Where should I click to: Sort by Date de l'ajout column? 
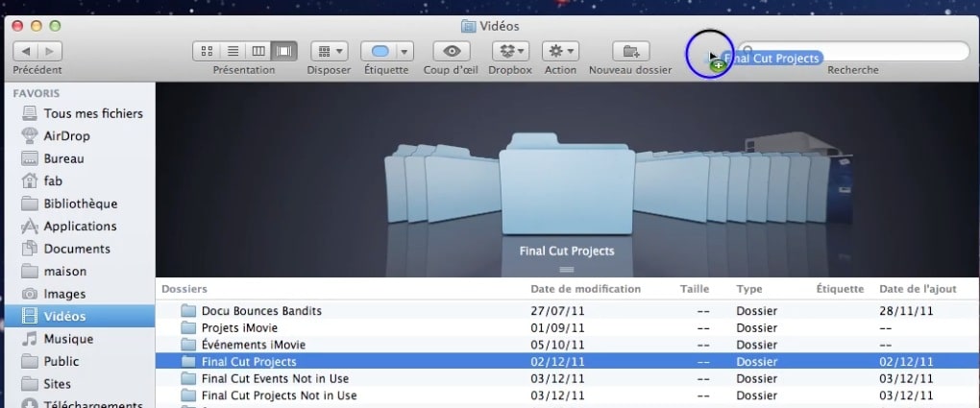coord(919,289)
